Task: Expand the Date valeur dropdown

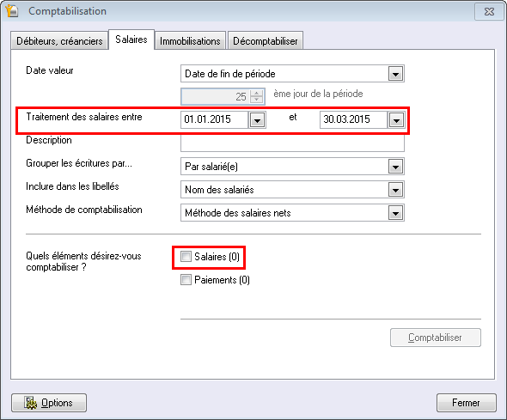Action: [395, 74]
